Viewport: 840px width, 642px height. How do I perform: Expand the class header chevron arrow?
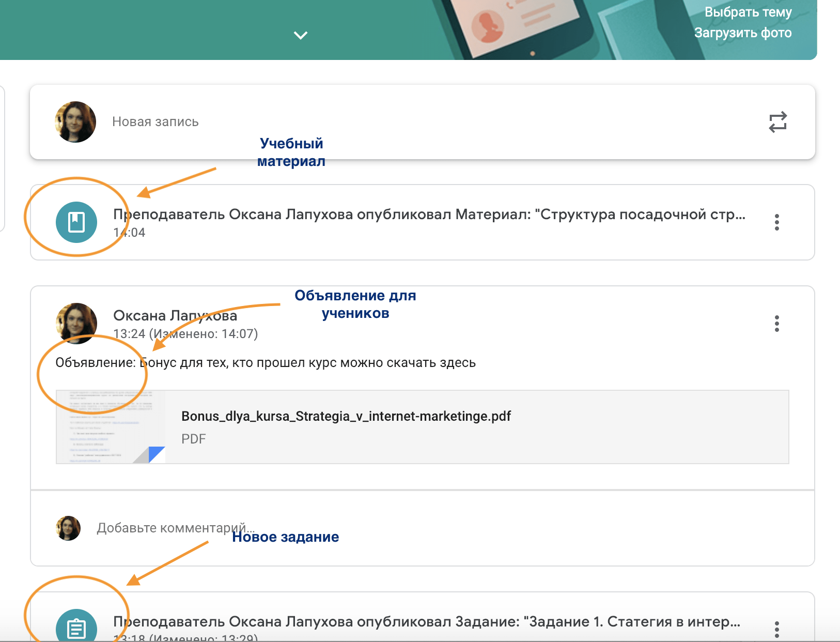(301, 35)
